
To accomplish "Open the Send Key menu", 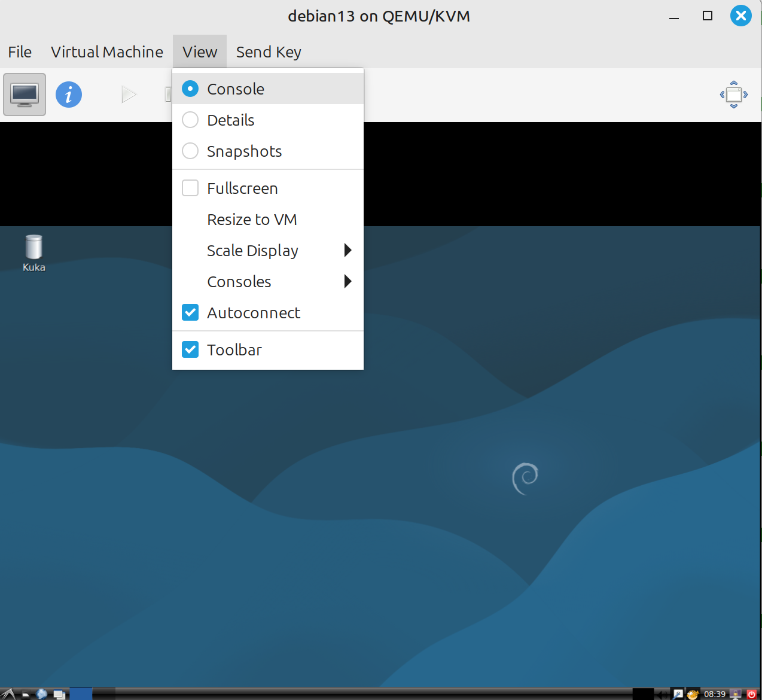I will pyautogui.click(x=269, y=52).
